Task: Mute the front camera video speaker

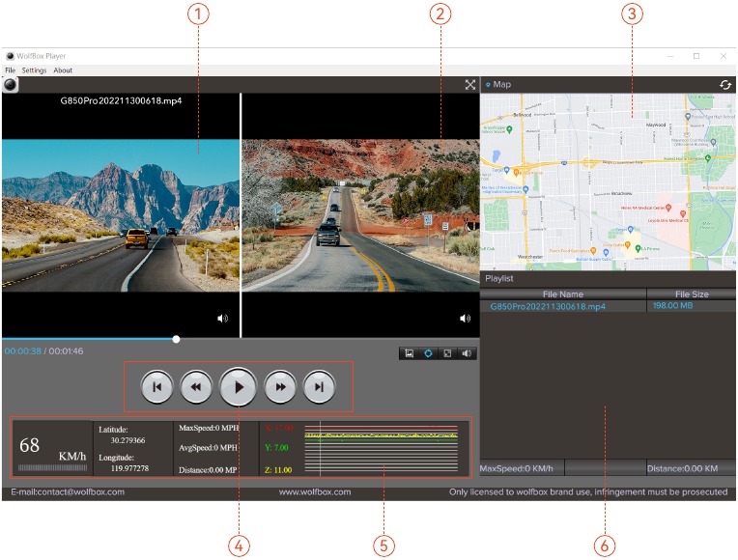Action: (222, 319)
